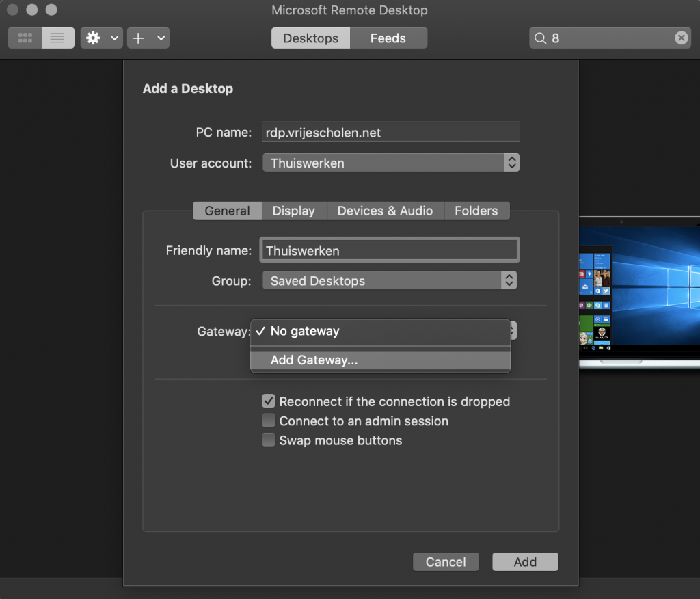
Task: Switch to the Devices & Audio tab
Action: 385,211
